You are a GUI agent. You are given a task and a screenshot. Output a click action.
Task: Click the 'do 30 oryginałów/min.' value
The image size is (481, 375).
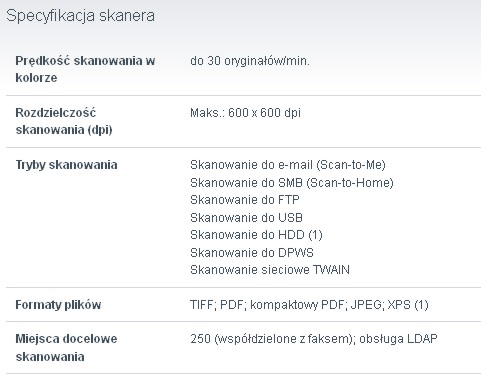[x=250, y=61]
